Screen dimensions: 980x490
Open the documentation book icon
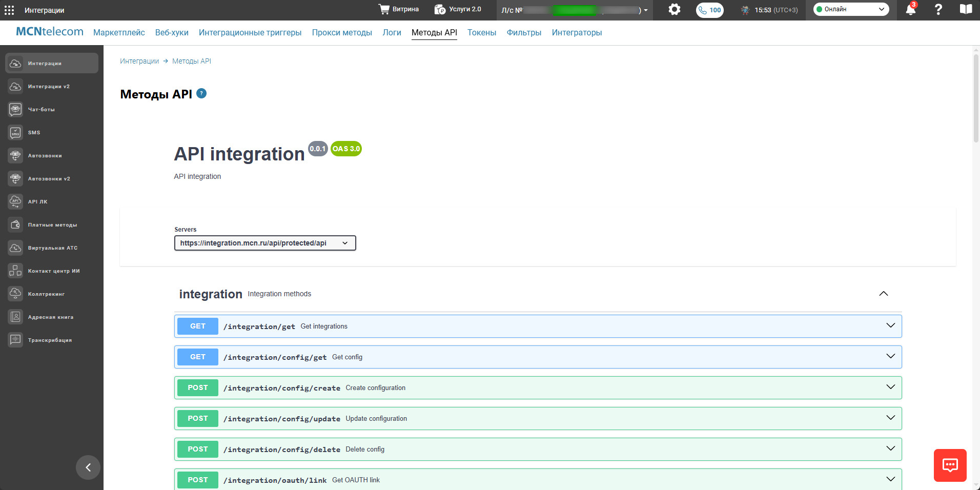pos(966,9)
